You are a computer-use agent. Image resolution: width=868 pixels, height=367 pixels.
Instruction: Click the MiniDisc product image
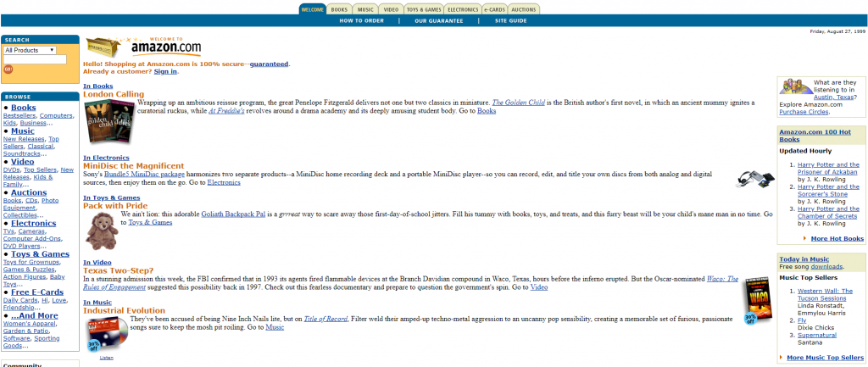(x=754, y=179)
